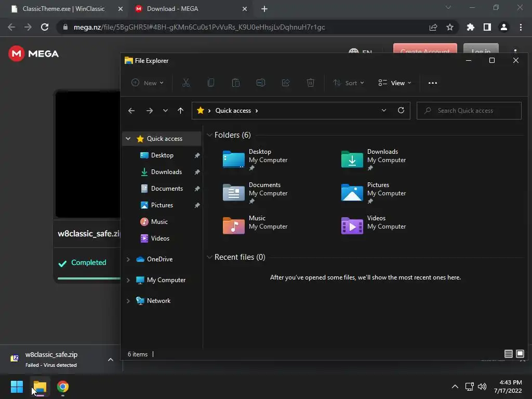
Task: Close the Download - MEGA tab
Action: 245,9
